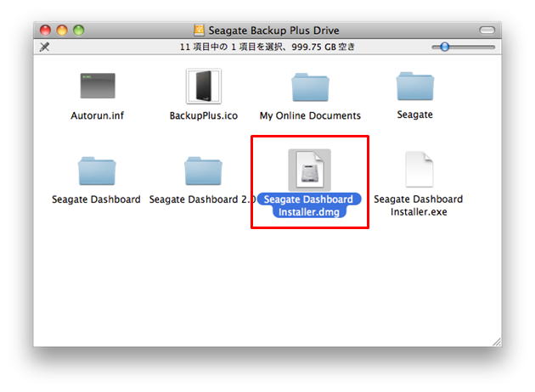
Task: Click the icon size slider knob
Action: point(445,47)
